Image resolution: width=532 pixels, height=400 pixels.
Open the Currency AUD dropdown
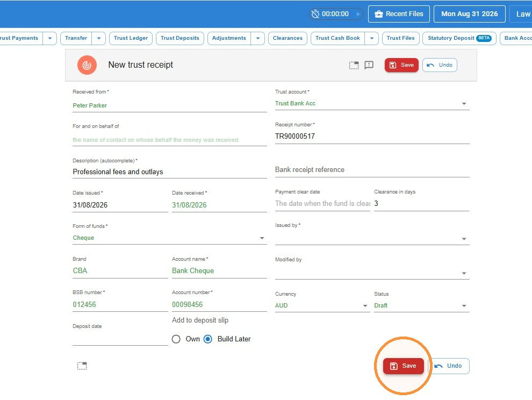pyautogui.click(x=322, y=305)
